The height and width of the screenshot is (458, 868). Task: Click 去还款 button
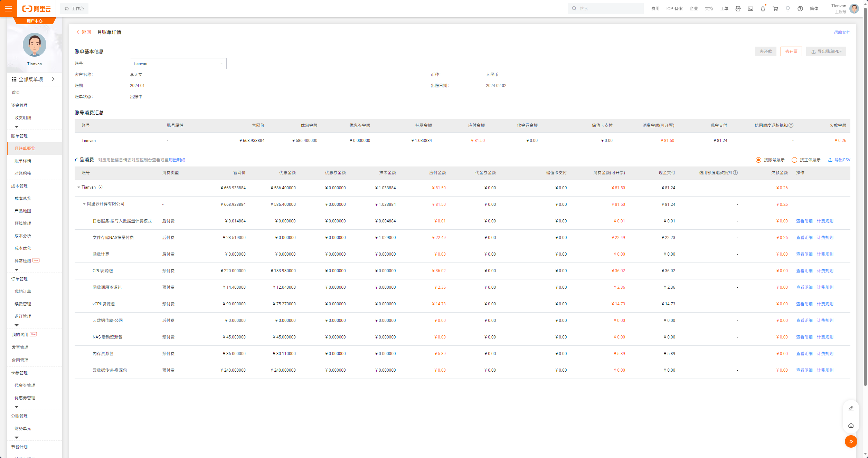[766, 51]
